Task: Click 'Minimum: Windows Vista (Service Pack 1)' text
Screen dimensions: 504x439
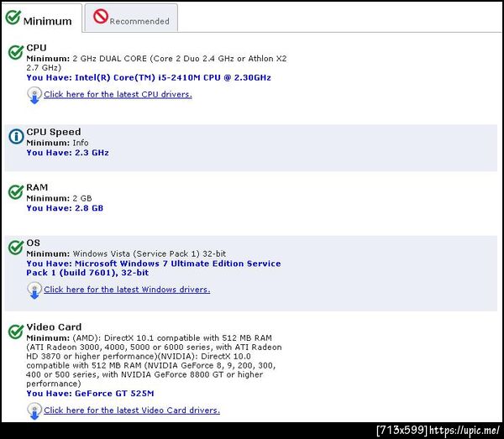Action: click(126, 253)
